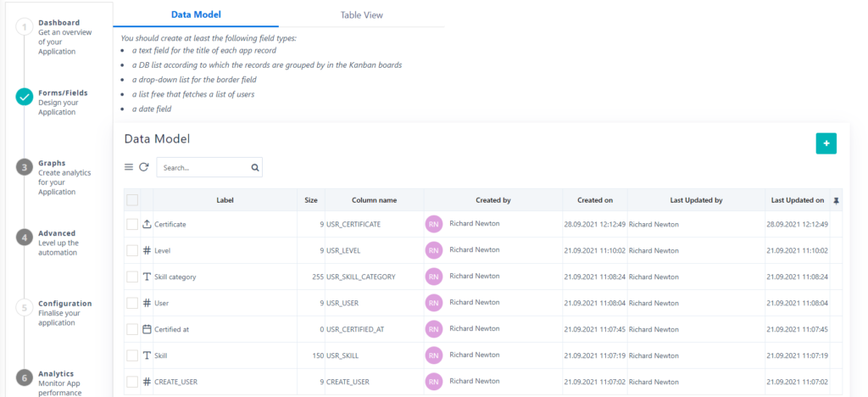This screenshot has width=868, height=397.
Task: Click the Certified at label text
Action: pyautogui.click(x=171, y=329)
